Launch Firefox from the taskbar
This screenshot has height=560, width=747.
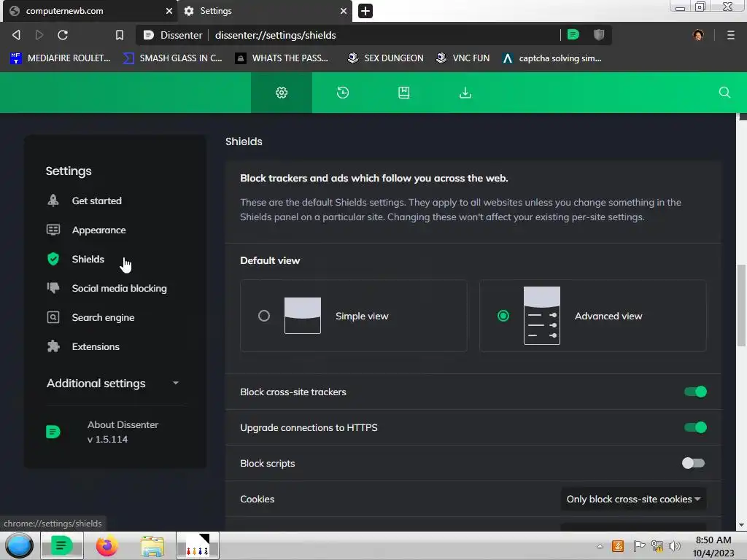(107, 545)
